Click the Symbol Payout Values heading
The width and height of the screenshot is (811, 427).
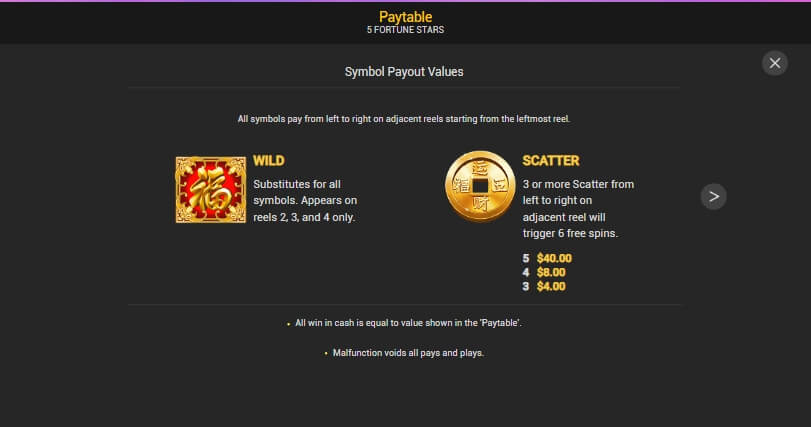pos(404,72)
